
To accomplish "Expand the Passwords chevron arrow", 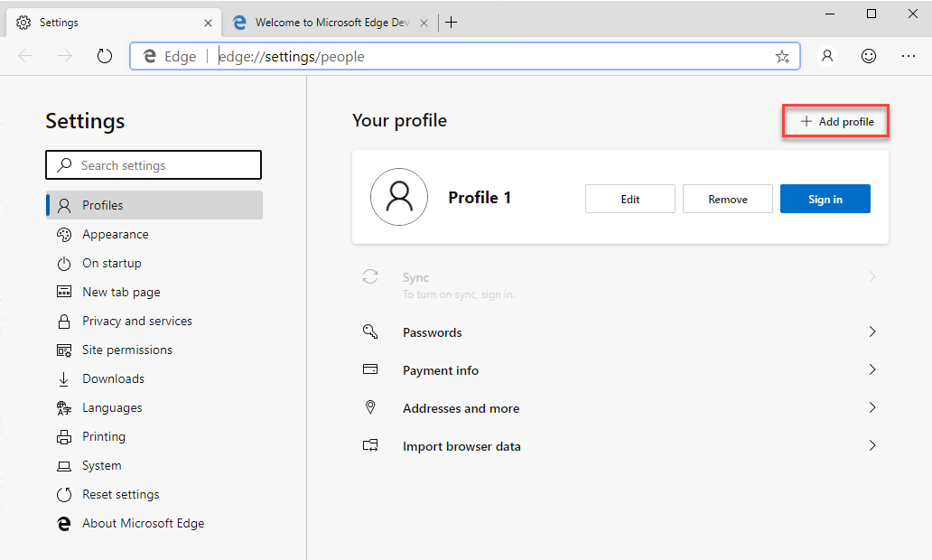I will coord(872,331).
